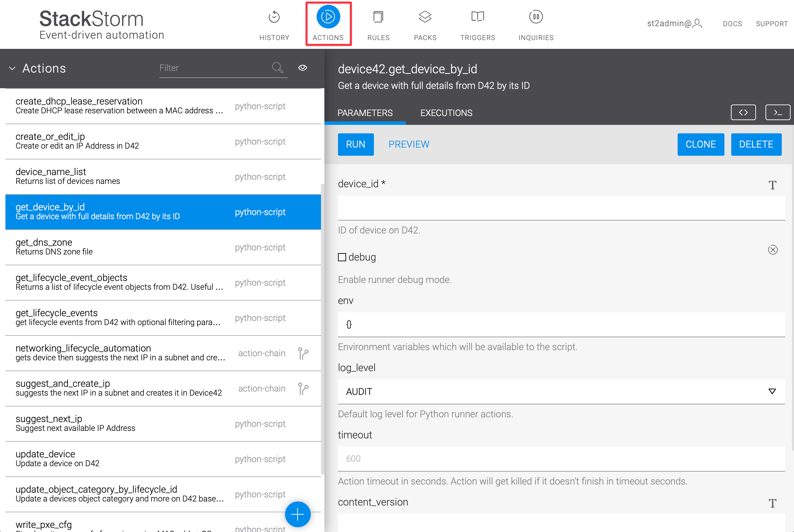The image size is (794, 532).
Task: Open the History view
Action: point(274,24)
